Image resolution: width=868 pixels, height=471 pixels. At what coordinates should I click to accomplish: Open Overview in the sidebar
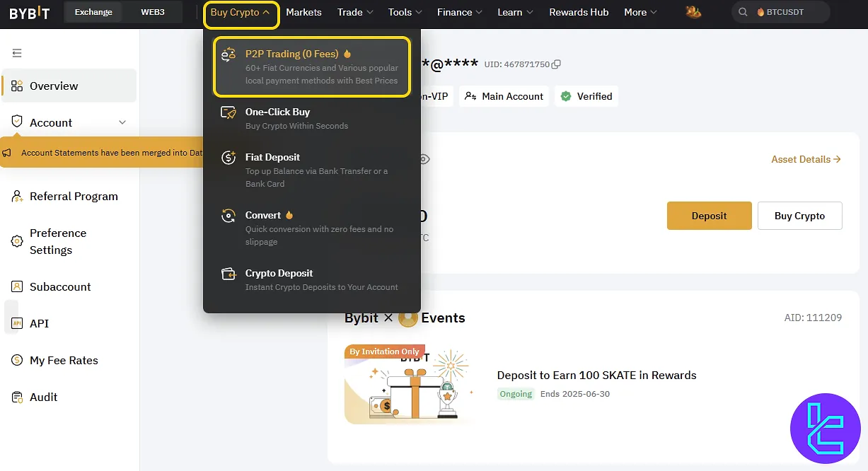tap(69, 86)
